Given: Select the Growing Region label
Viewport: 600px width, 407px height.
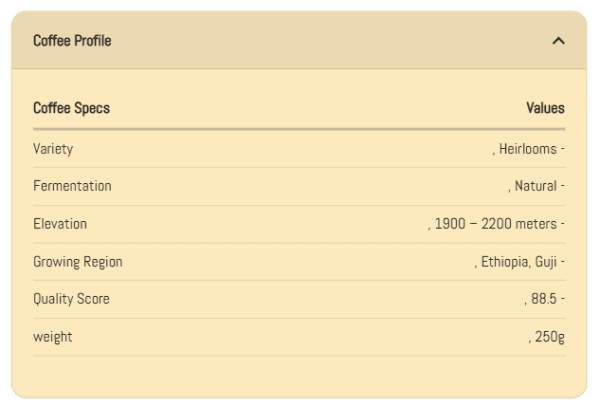Looking at the screenshot, I should tap(78, 262).
